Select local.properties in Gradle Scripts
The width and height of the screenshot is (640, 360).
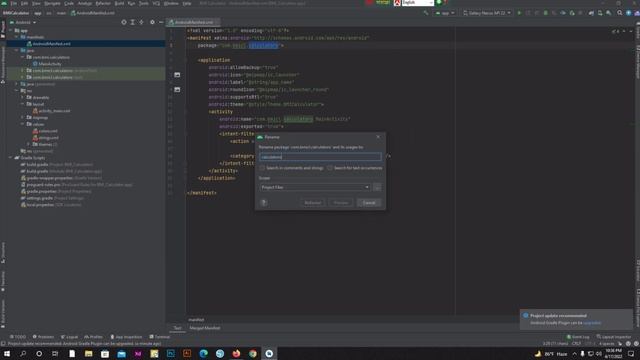coord(51,204)
